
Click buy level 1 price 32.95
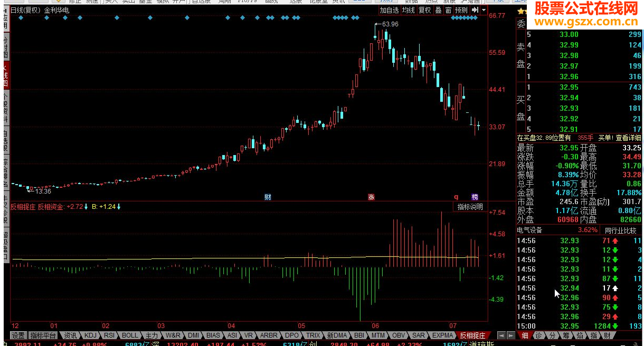pos(569,87)
